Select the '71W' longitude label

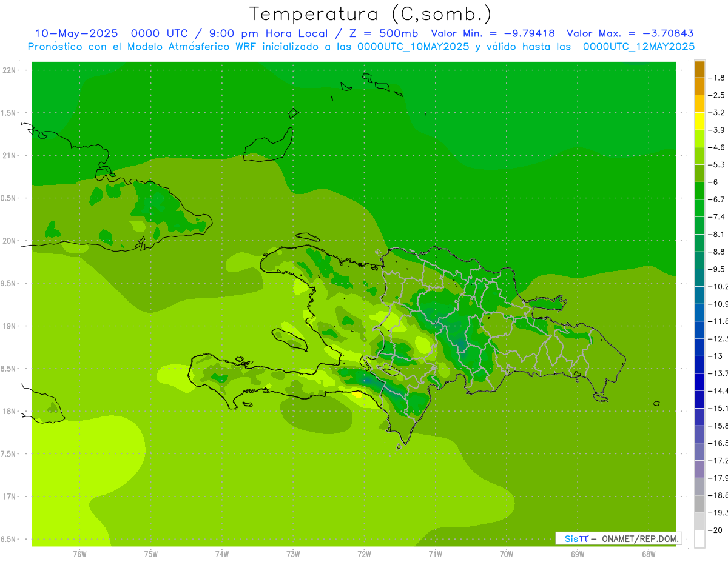435,554
